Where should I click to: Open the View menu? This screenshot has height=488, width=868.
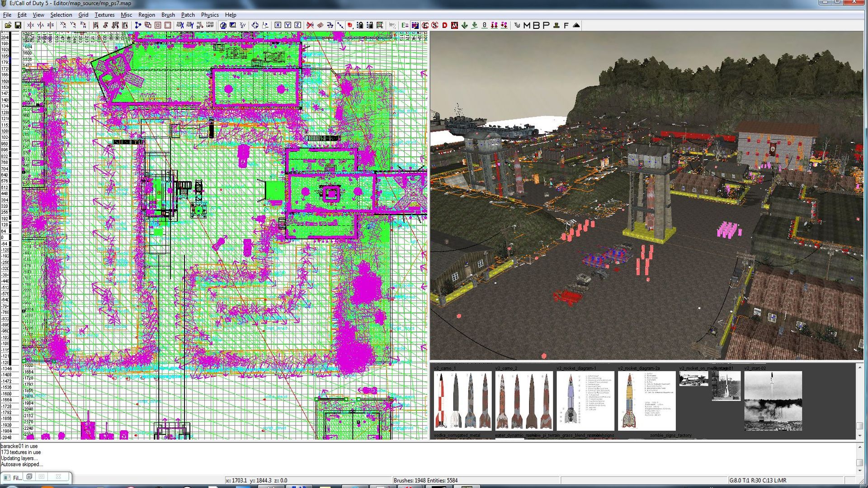(38, 15)
